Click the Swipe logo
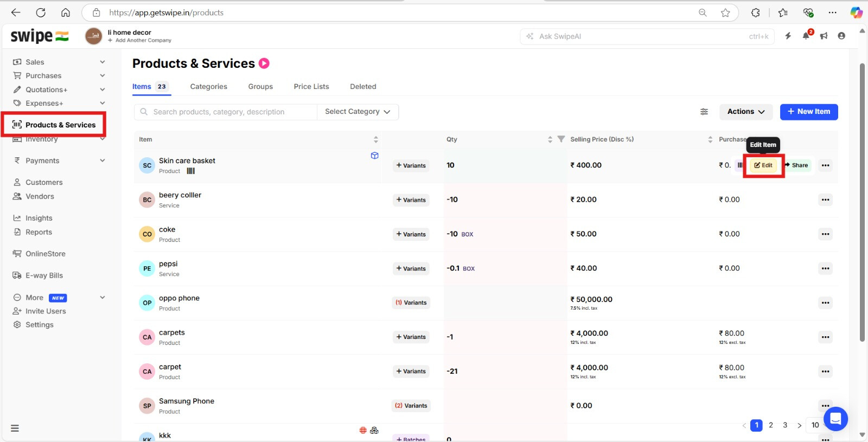Image resolution: width=868 pixels, height=442 pixels. pos(40,36)
